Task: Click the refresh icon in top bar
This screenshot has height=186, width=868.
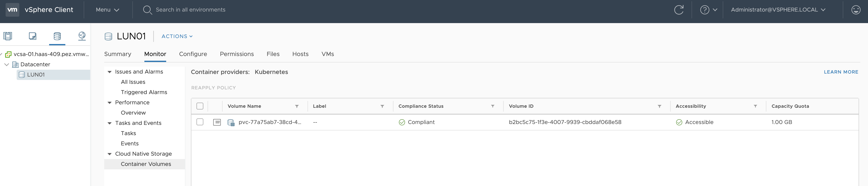Action: tap(679, 10)
